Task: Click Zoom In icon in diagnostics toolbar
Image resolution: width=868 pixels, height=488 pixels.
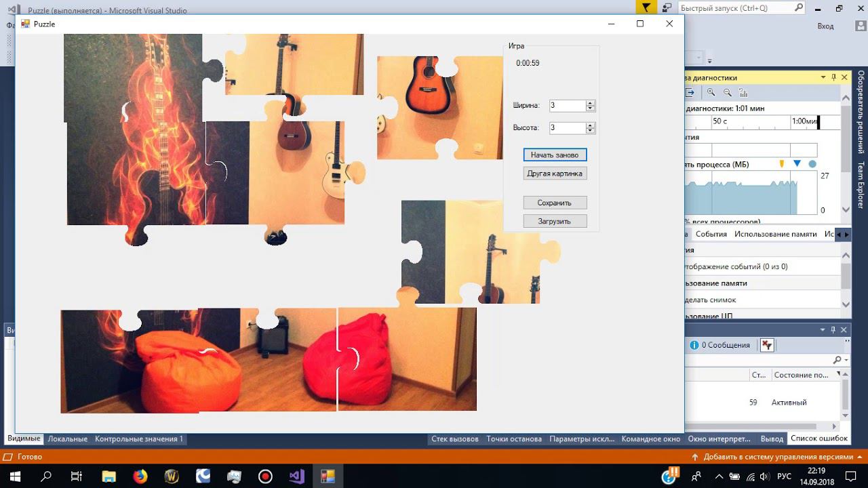Action: pos(711,93)
